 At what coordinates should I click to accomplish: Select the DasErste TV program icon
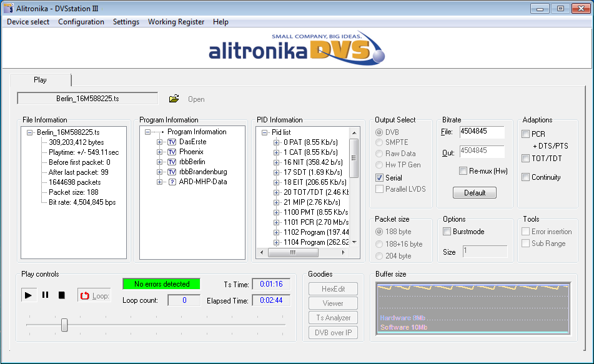coord(172,142)
